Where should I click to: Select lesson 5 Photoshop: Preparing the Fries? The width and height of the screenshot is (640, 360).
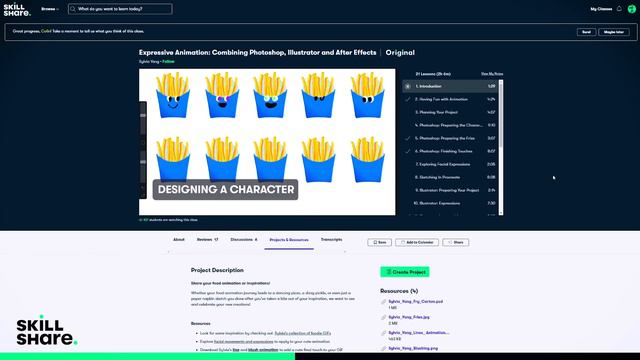[450, 138]
